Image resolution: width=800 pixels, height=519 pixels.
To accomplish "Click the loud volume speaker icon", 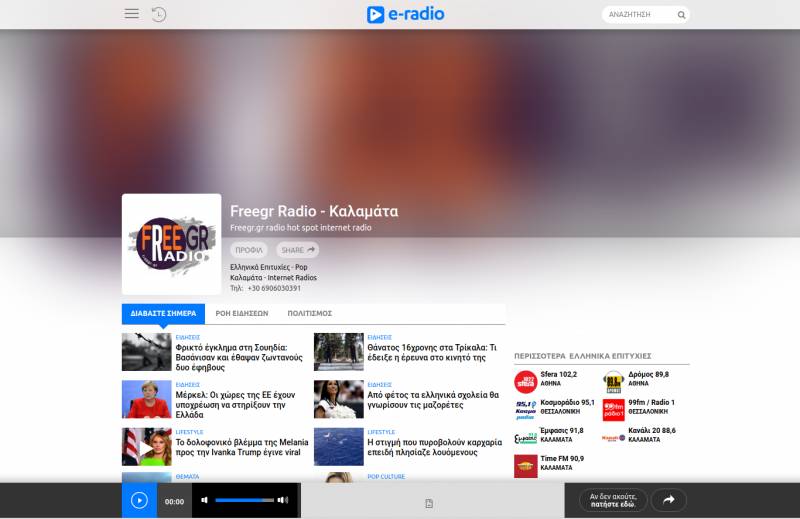I will click(x=283, y=500).
